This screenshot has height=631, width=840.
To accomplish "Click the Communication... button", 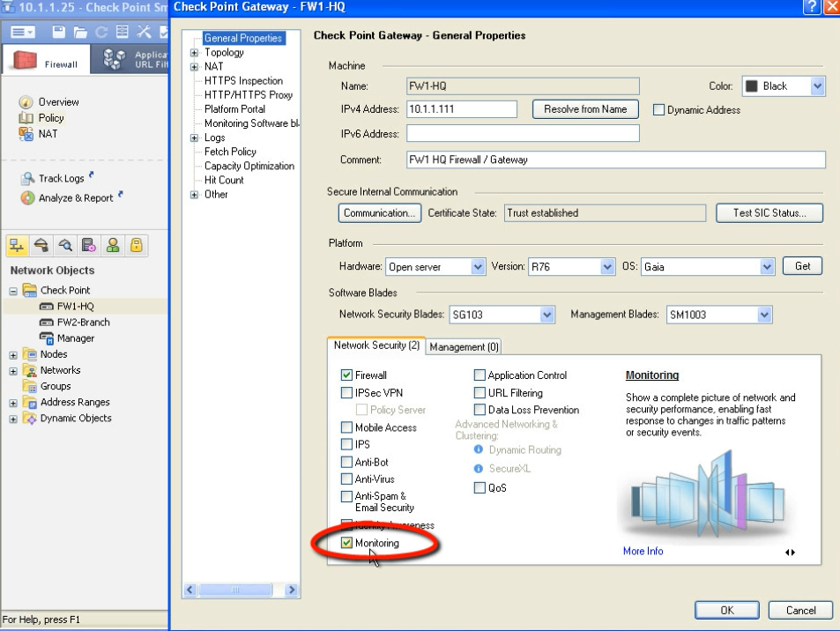I will (x=380, y=213).
